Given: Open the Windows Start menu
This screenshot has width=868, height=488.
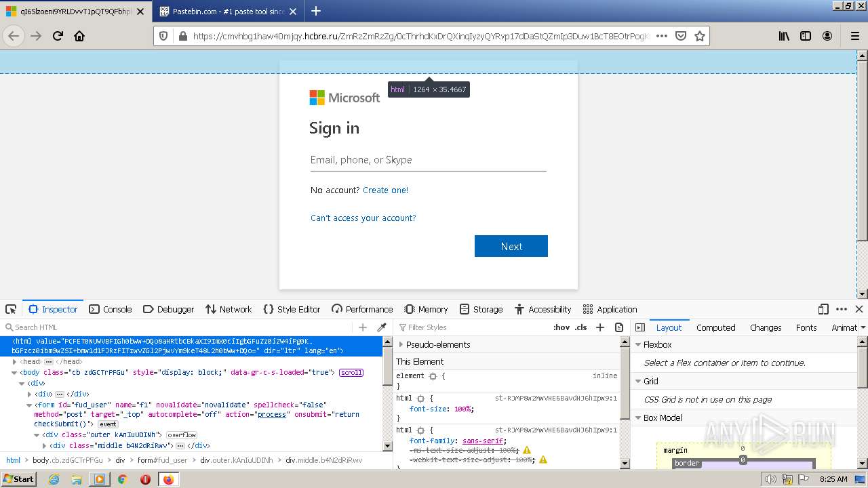Looking at the screenshot, I should [19, 479].
